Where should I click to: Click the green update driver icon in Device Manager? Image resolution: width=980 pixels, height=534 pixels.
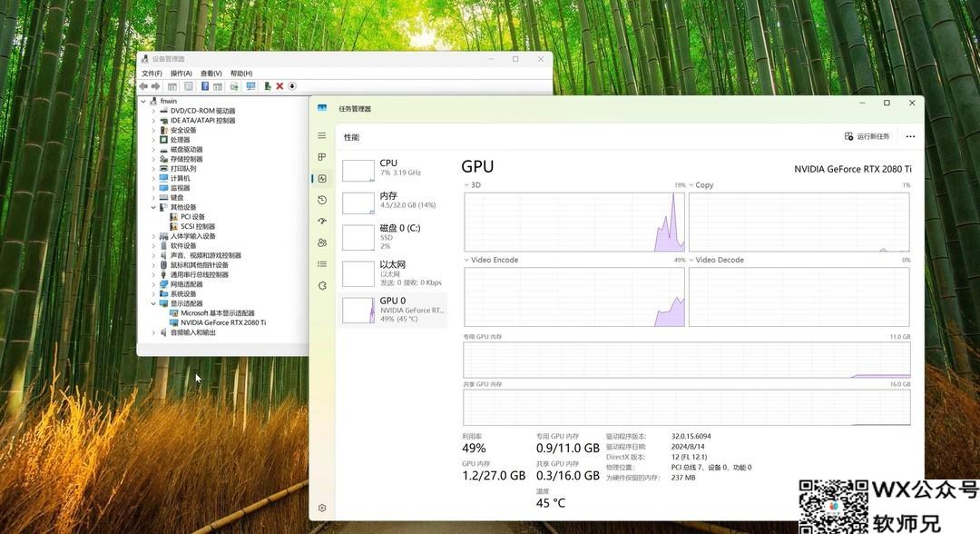[268, 86]
